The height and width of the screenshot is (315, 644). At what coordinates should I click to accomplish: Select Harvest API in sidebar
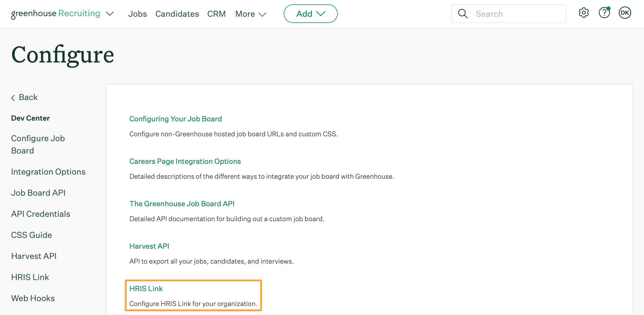34,255
